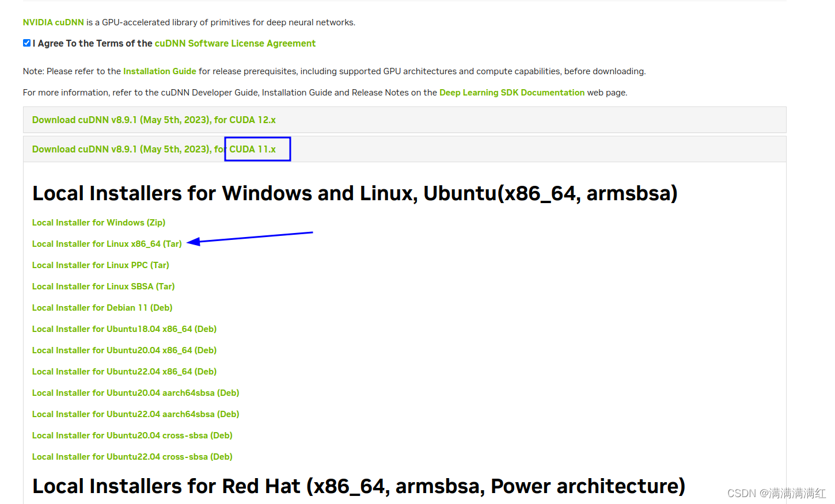Open the NVIDIA cuDNN link
The width and height of the screenshot is (835, 504).
54,22
